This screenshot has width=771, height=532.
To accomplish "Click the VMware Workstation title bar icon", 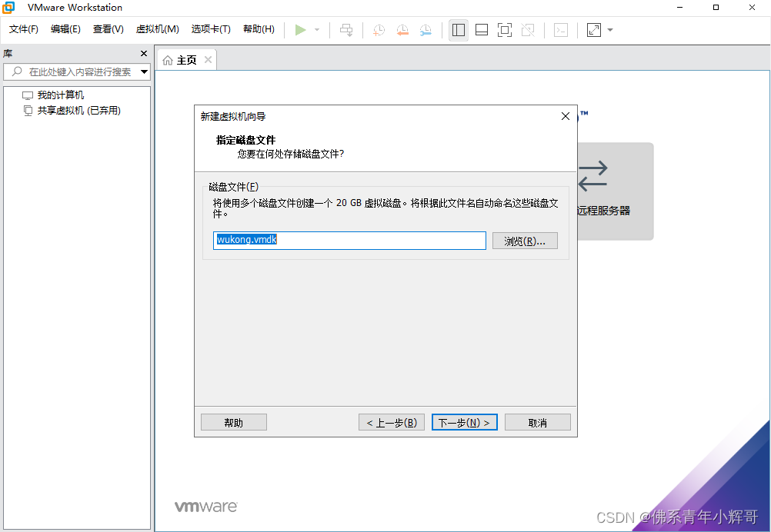I will coord(8,8).
